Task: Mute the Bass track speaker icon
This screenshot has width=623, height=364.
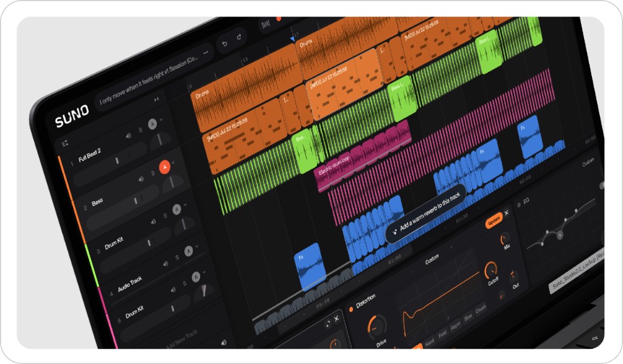Action: pyautogui.click(x=141, y=179)
